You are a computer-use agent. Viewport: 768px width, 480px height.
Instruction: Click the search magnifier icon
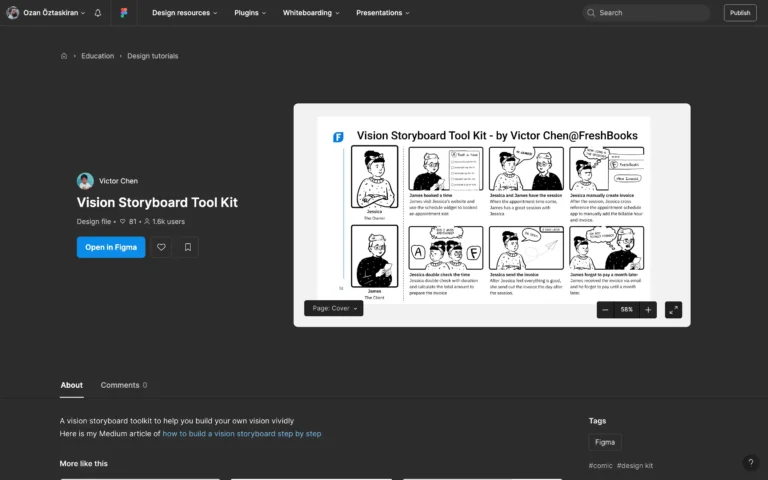point(591,13)
